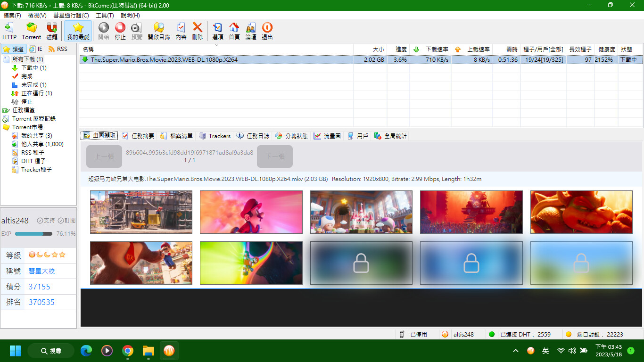Switch to the 畫面擷取 detail tab

99,136
